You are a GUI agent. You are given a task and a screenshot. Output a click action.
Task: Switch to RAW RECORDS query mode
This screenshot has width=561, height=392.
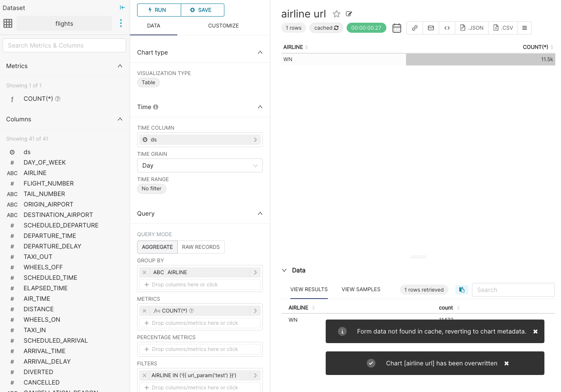coord(201,247)
